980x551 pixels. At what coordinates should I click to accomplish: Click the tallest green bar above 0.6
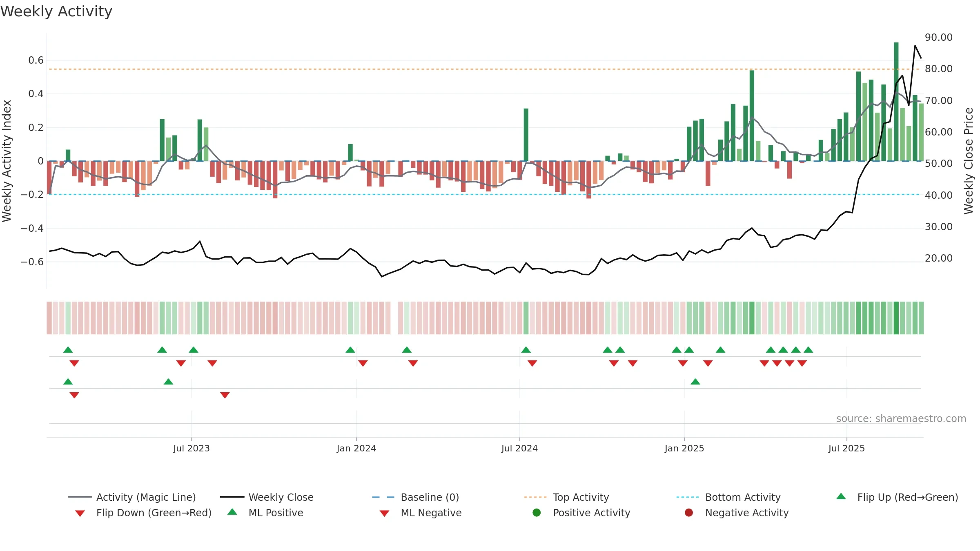896,102
